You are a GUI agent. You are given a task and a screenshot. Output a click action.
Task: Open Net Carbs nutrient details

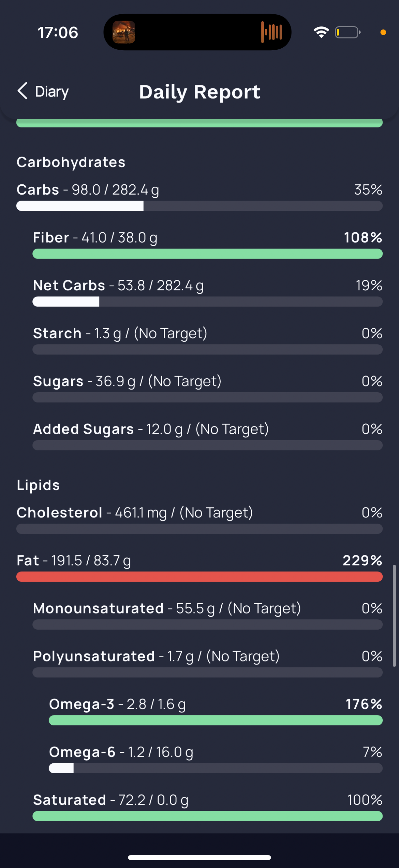click(x=207, y=292)
